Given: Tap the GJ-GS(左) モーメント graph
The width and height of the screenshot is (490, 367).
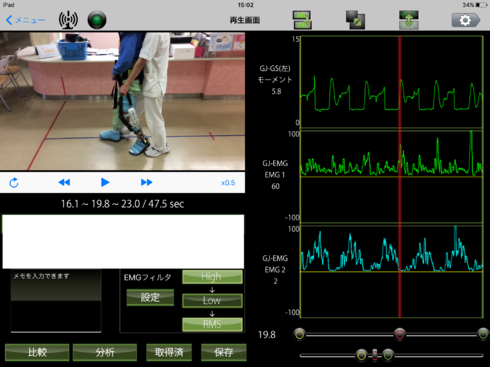Looking at the screenshot, I should coord(392,82).
